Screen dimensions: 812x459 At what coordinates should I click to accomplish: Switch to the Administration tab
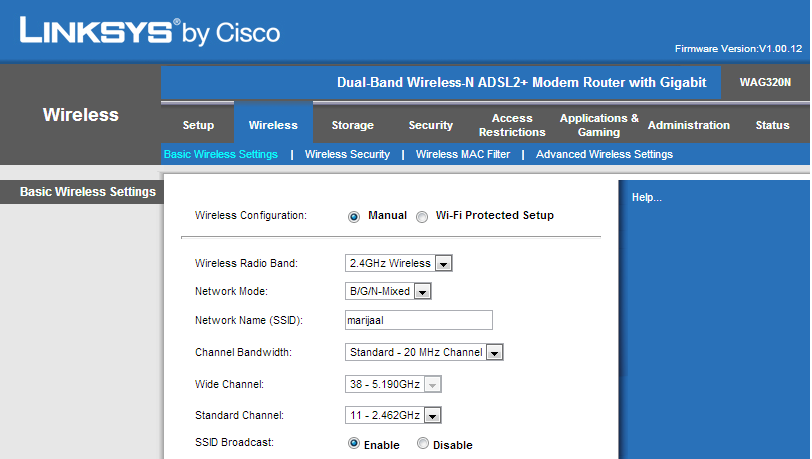click(x=688, y=125)
